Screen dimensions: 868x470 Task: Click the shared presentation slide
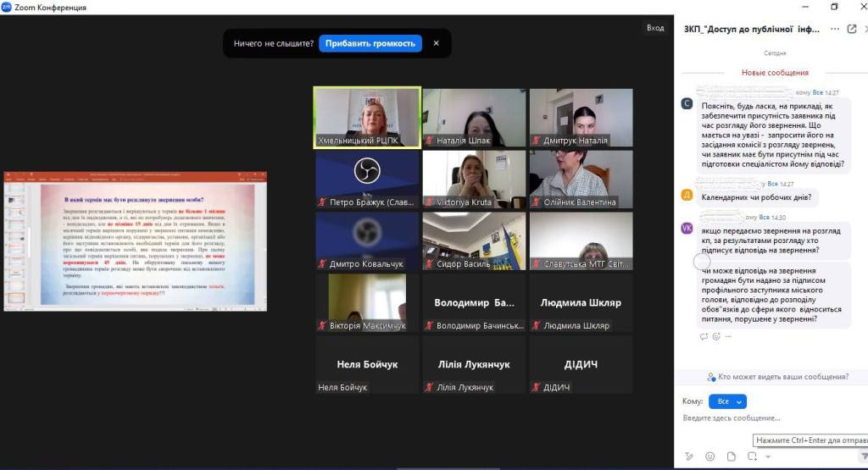(136, 241)
